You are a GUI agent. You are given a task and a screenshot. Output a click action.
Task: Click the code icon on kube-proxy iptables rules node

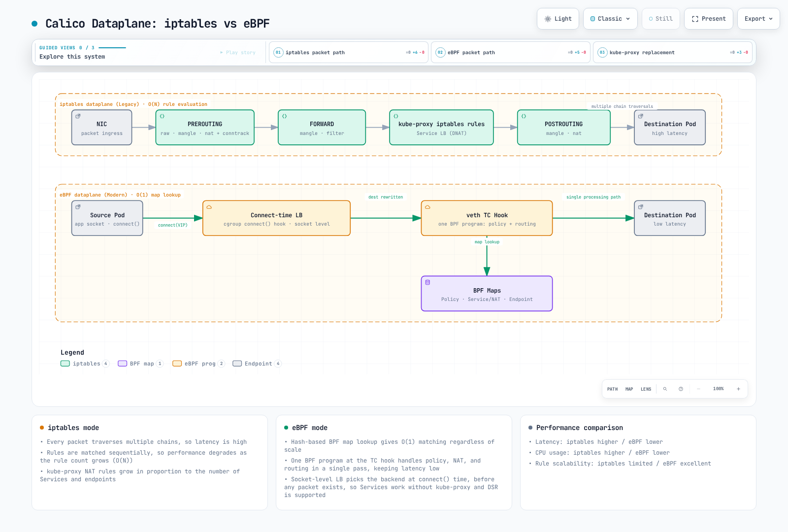point(395,116)
